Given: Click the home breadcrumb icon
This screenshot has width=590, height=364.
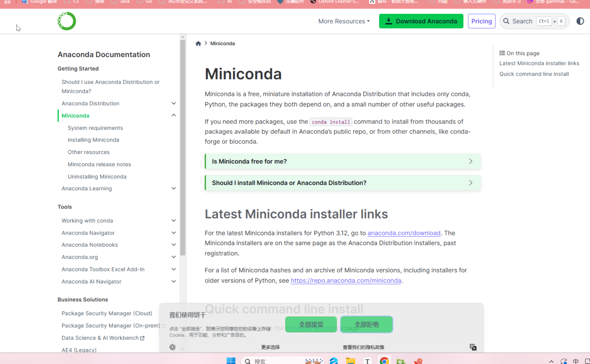Looking at the screenshot, I should click(198, 43).
